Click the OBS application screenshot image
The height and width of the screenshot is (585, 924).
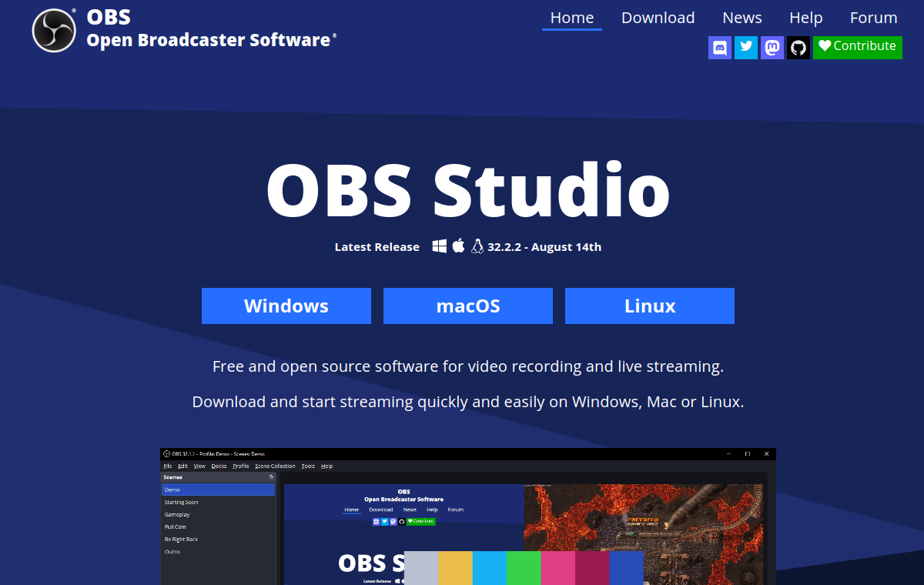point(468,516)
